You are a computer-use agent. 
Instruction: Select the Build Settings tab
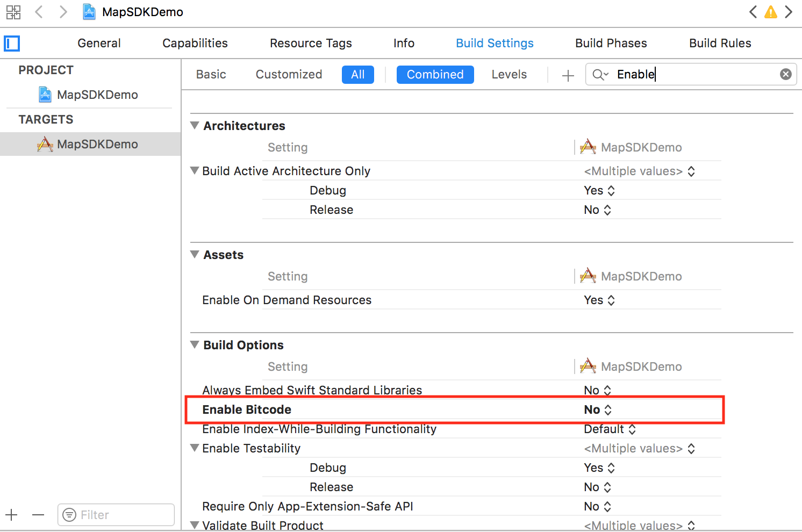tap(495, 43)
